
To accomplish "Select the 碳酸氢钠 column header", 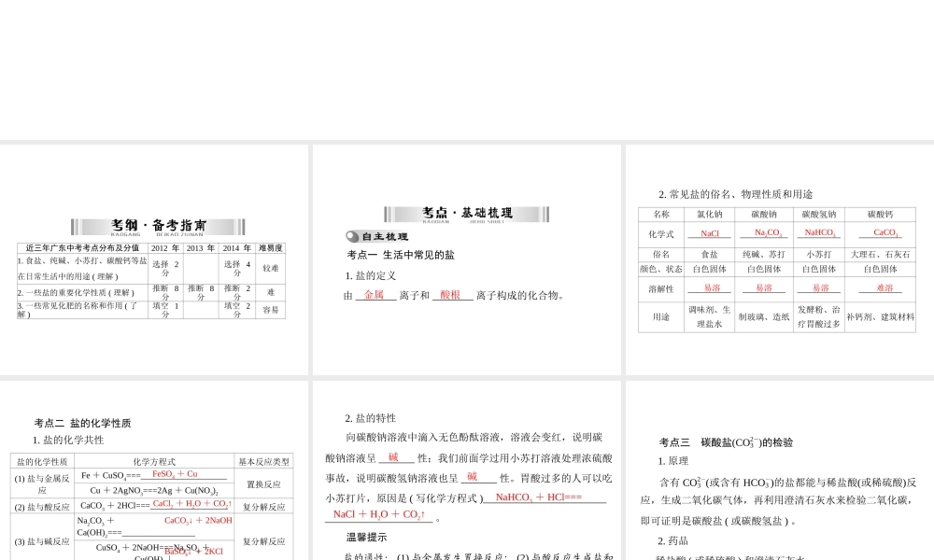I will 819,215.
